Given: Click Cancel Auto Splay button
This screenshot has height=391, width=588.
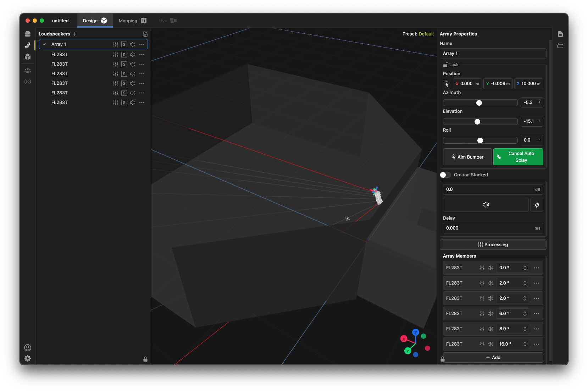Looking at the screenshot, I should coord(518,157).
